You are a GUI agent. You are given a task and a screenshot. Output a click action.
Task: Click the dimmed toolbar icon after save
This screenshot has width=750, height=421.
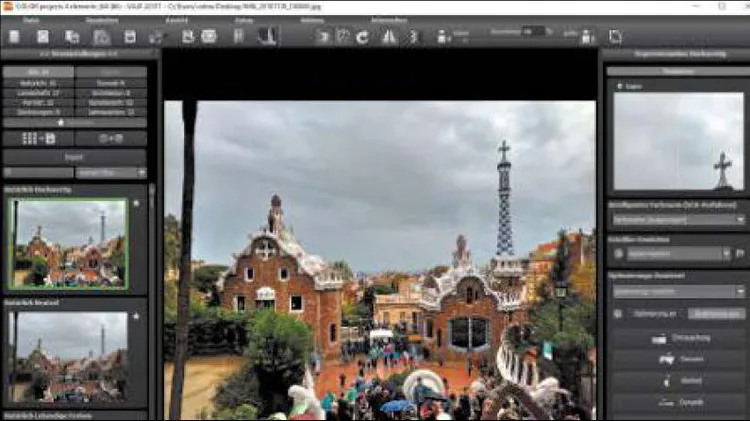[156, 37]
